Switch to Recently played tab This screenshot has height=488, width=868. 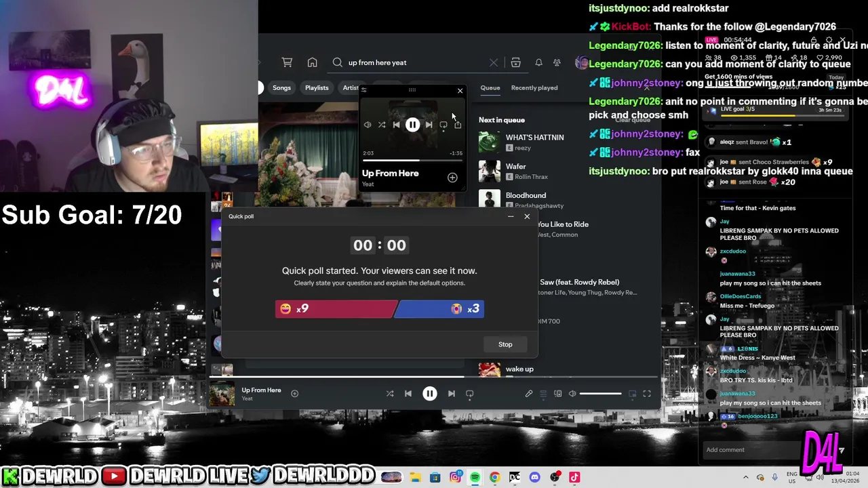(534, 87)
